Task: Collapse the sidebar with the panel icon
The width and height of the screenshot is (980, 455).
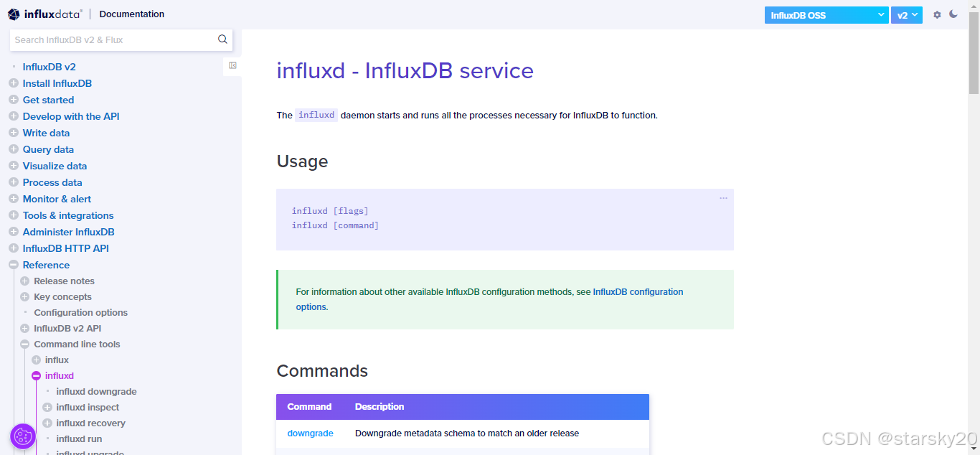Action: point(232,65)
